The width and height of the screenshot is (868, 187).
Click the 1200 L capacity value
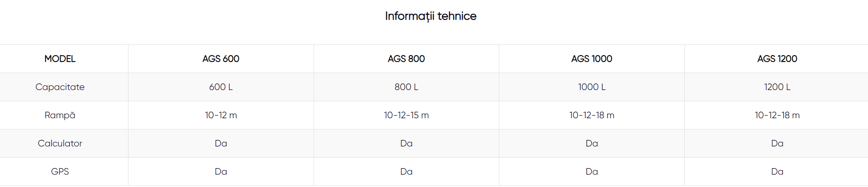pos(777,87)
